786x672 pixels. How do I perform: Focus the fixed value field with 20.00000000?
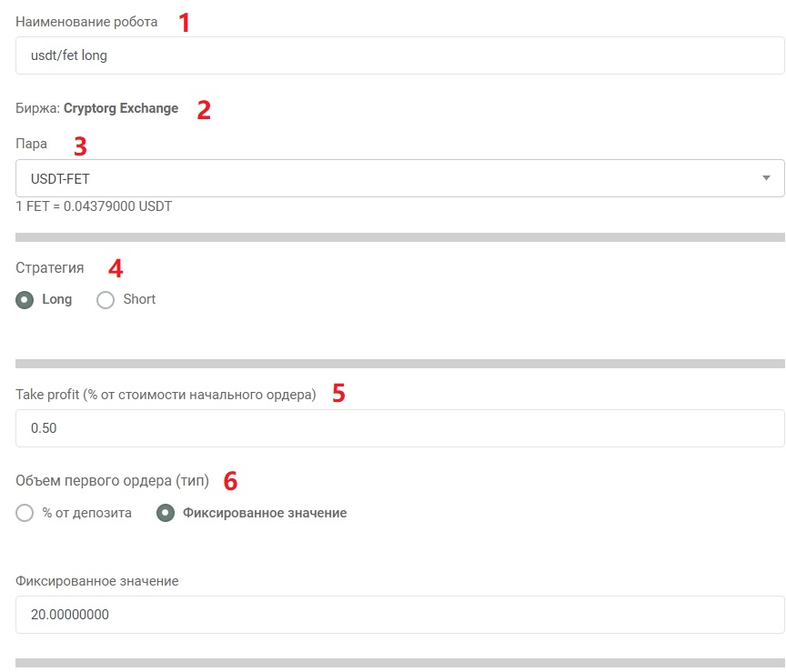tap(400, 615)
